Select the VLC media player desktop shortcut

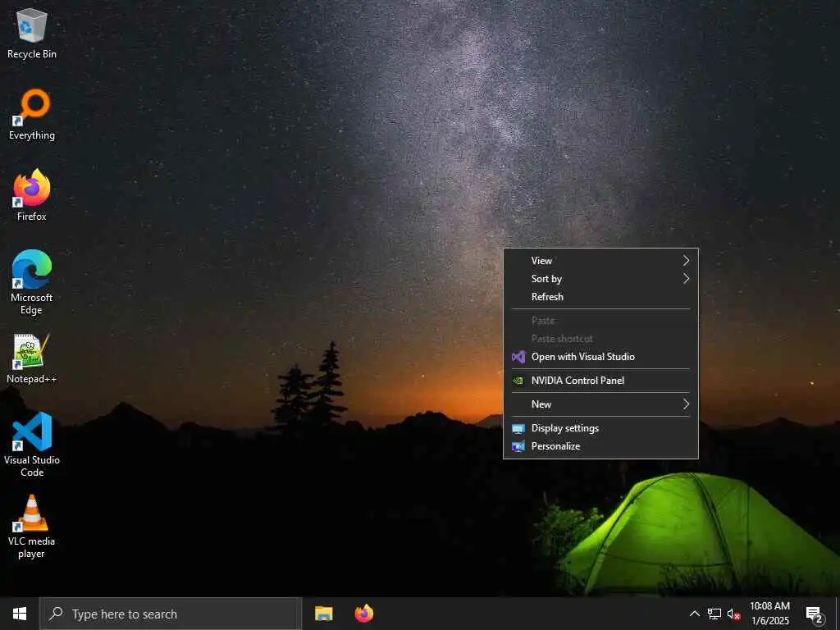32,527
